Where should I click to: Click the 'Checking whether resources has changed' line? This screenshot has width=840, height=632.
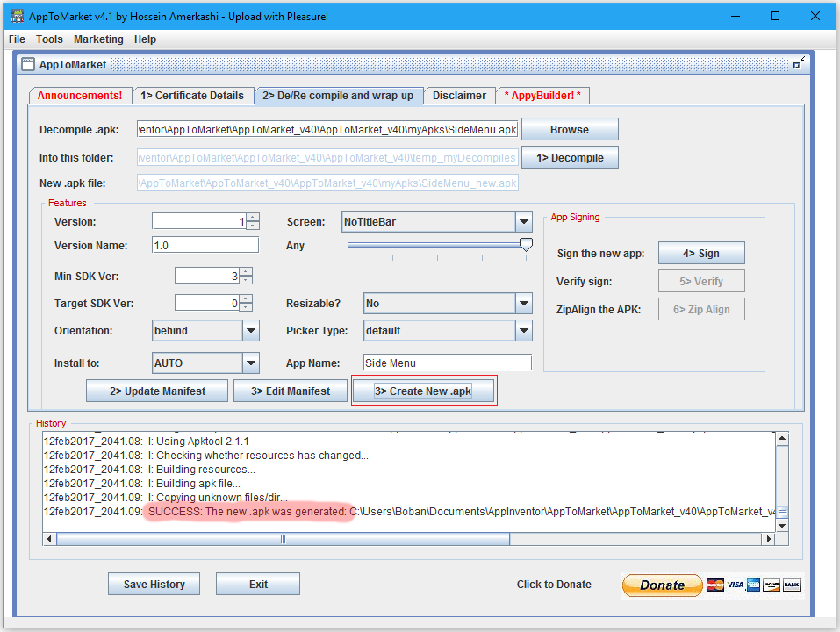coord(205,456)
